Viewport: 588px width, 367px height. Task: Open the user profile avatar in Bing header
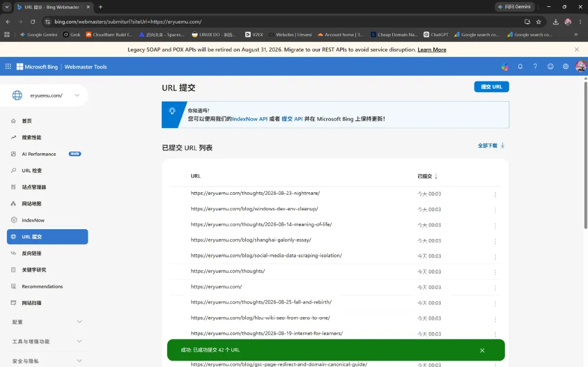click(x=581, y=67)
